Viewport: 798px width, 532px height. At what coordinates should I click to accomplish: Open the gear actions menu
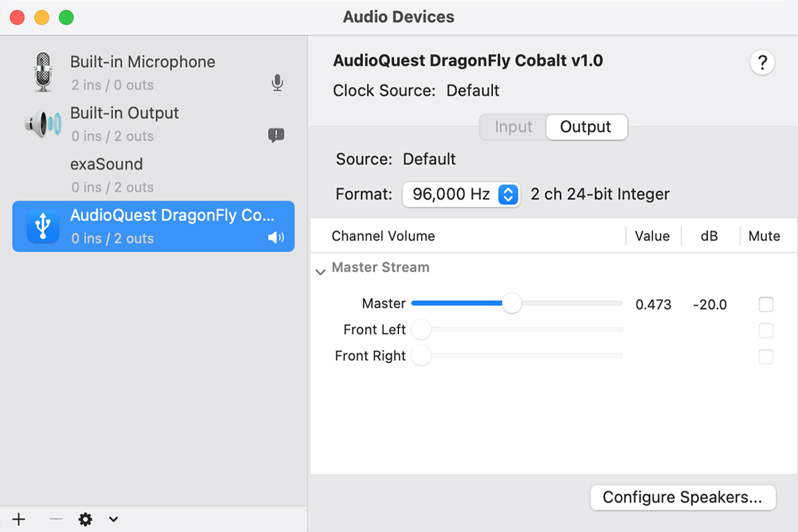click(x=85, y=519)
